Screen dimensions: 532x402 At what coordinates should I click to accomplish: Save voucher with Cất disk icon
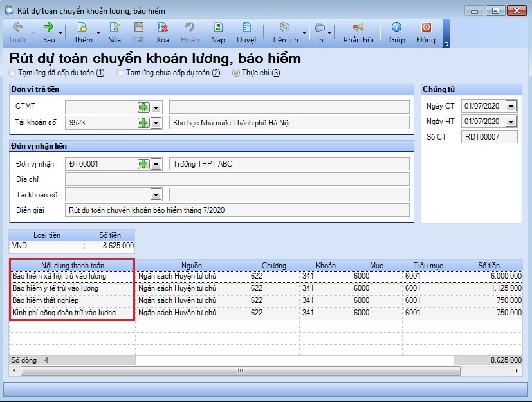(138, 27)
